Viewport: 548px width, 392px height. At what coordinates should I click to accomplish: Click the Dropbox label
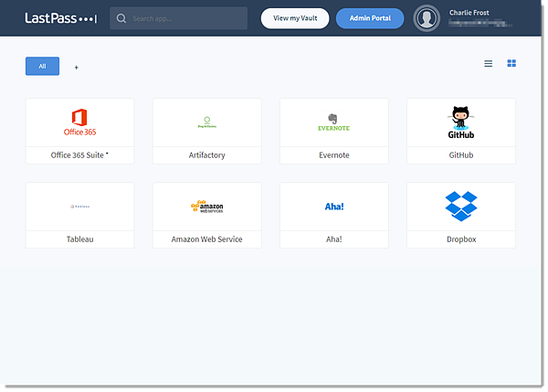(461, 239)
